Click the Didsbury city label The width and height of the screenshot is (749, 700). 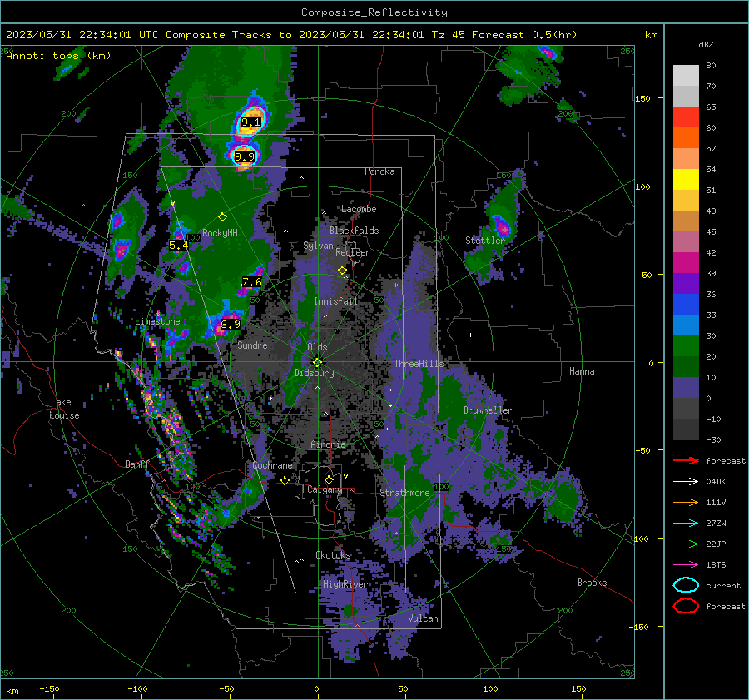pos(314,373)
